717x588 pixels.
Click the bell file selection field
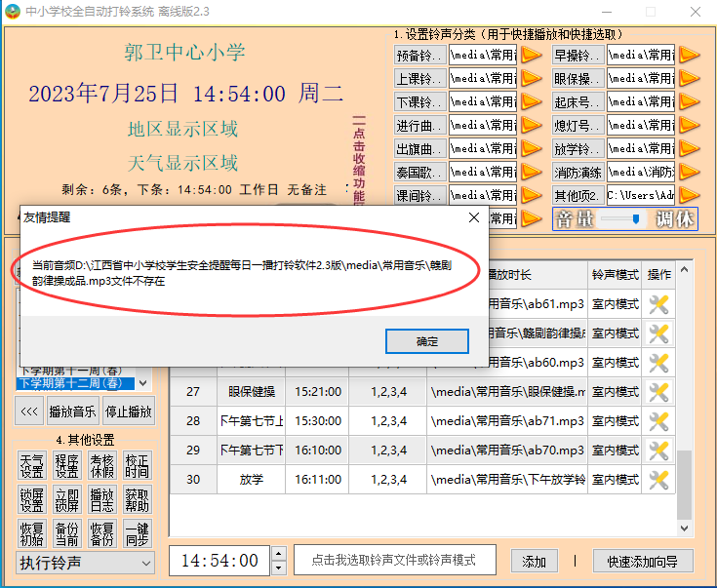393,561
